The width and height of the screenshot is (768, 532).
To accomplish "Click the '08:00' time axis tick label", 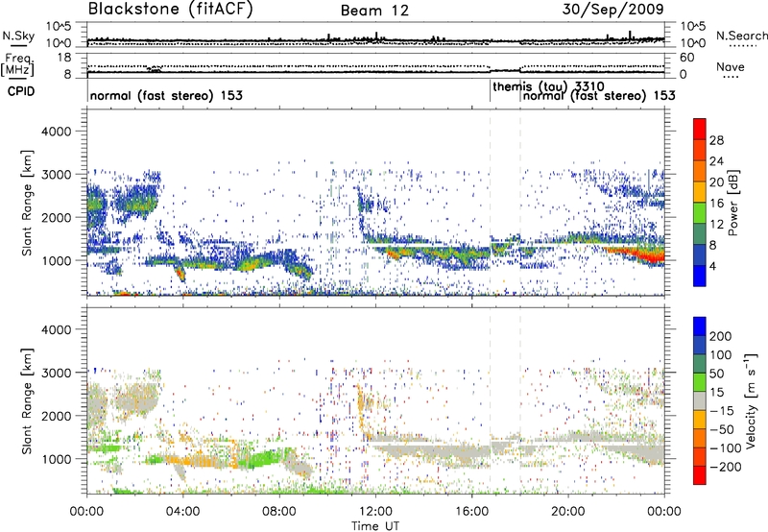I will [x=279, y=512].
